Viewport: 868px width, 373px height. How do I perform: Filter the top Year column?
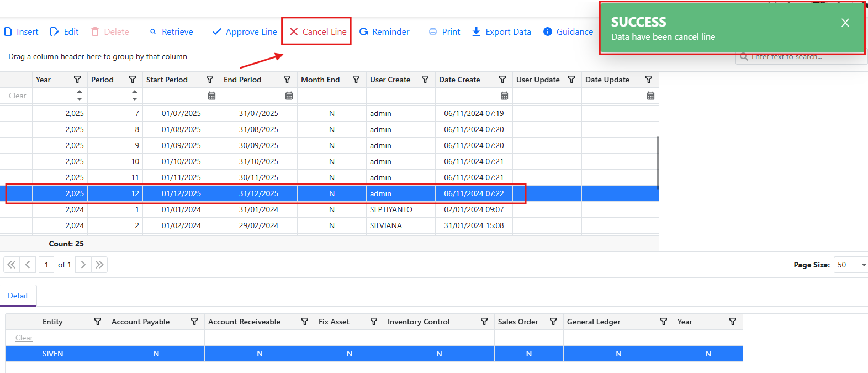(77, 80)
